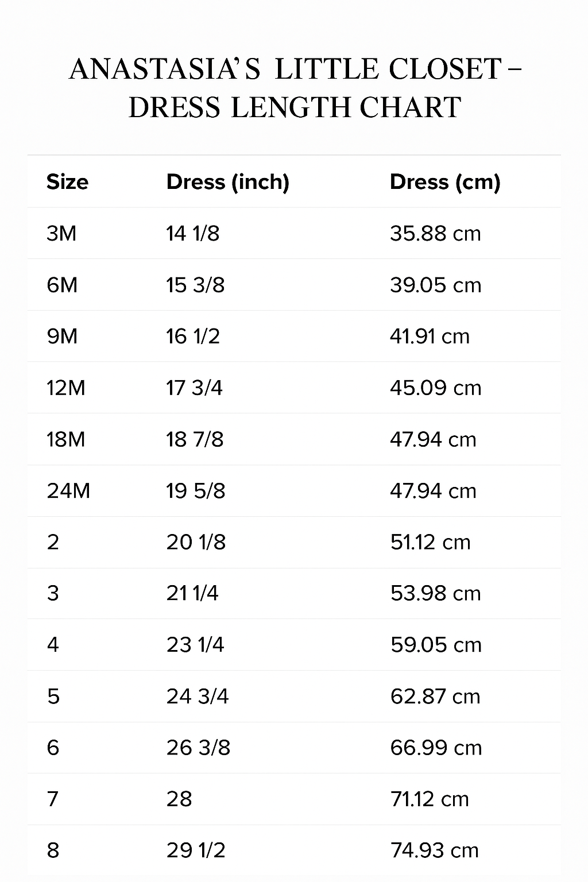588x882 pixels.
Task: Select the 24 3/4 inch value
Action: click(x=198, y=697)
